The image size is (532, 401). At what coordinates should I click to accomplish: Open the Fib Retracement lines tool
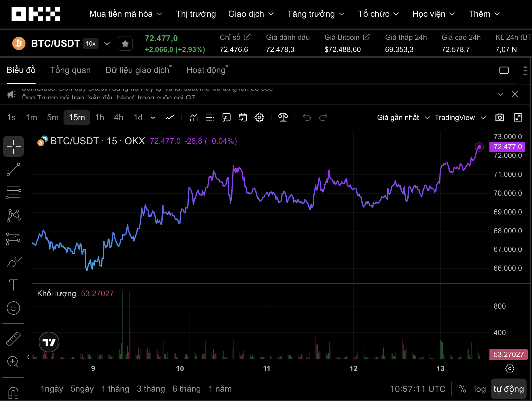[13, 192]
